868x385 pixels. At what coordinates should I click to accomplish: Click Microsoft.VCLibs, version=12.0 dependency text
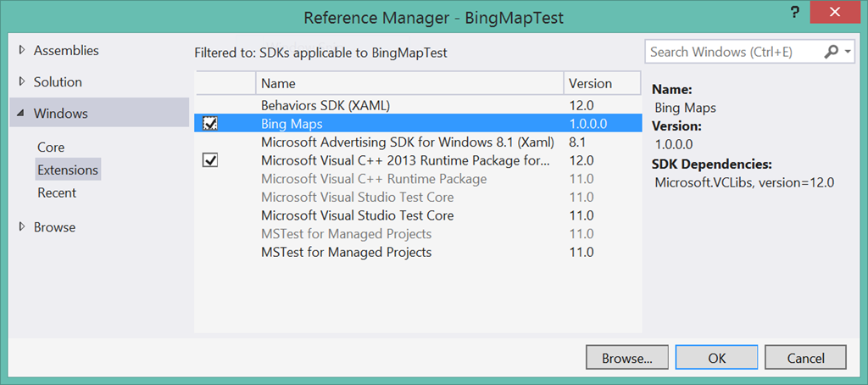click(744, 183)
